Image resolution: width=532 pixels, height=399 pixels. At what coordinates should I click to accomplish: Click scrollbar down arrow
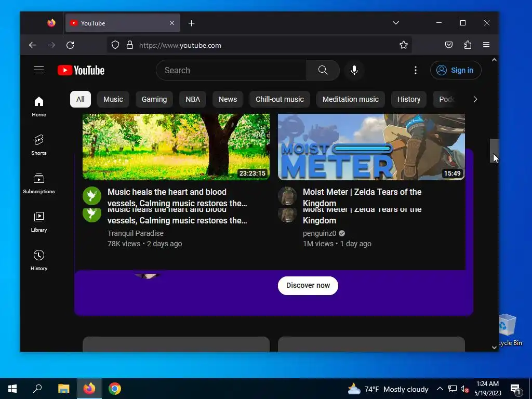click(495, 347)
